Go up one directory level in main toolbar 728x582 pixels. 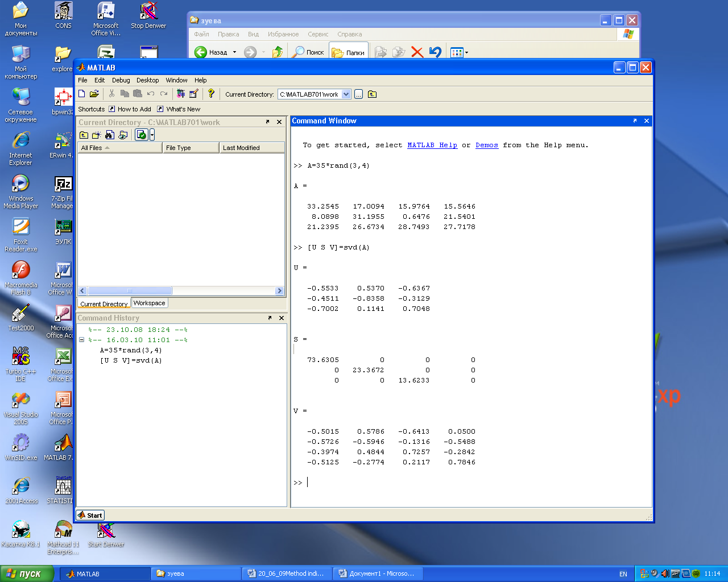click(372, 94)
